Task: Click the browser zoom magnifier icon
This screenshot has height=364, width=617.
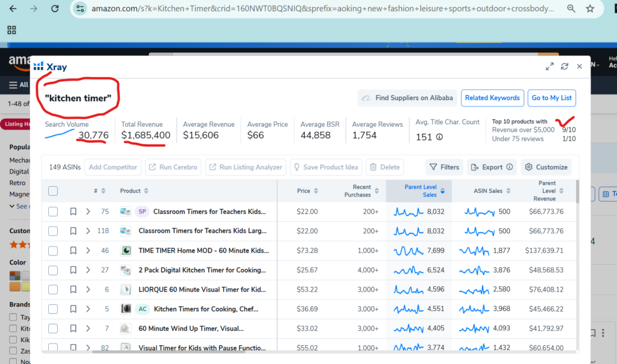Action: pyautogui.click(x=571, y=9)
